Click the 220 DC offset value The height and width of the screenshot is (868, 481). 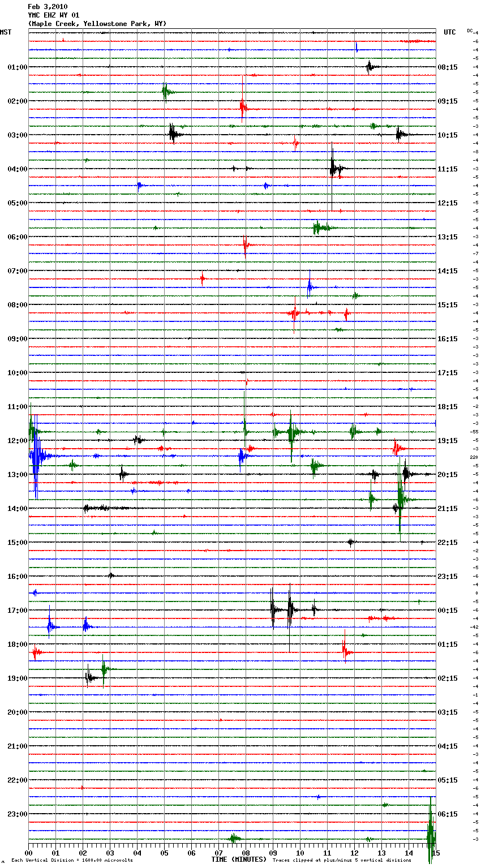[x=474, y=457]
